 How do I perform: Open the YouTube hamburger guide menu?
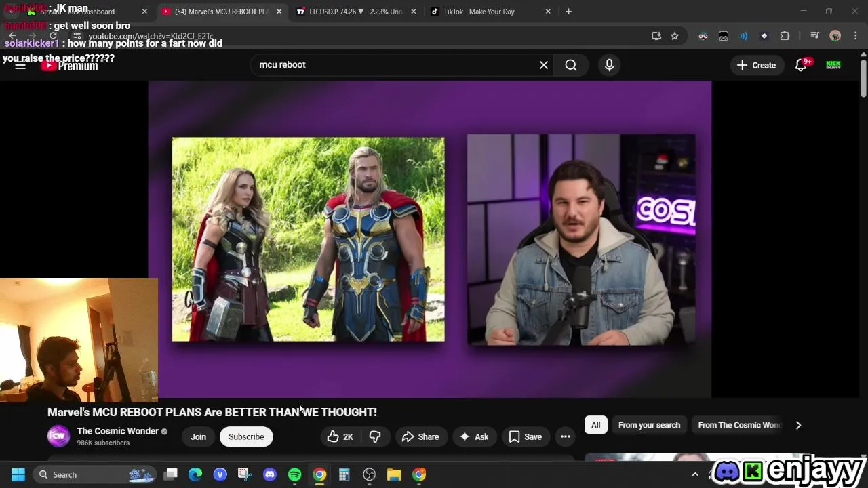click(x=20, y=65)
